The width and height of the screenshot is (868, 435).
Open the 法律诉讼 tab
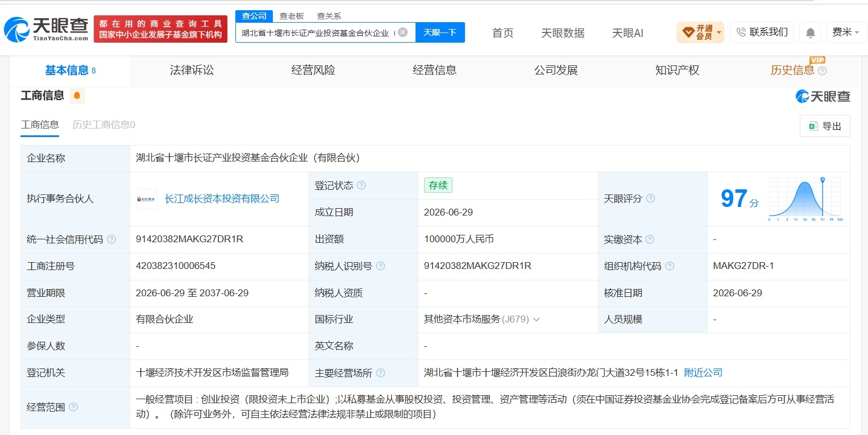(x=192, y=71)
